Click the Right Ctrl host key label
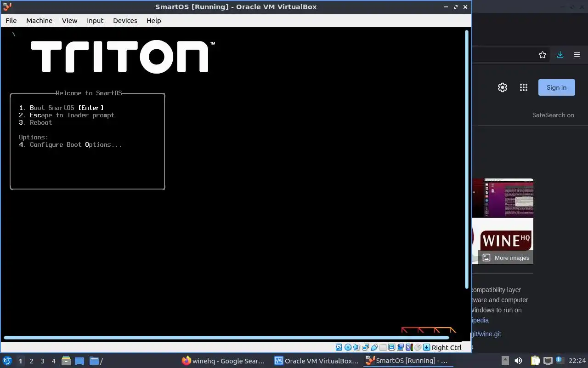 pyautogui.click(x=447, y=348)
